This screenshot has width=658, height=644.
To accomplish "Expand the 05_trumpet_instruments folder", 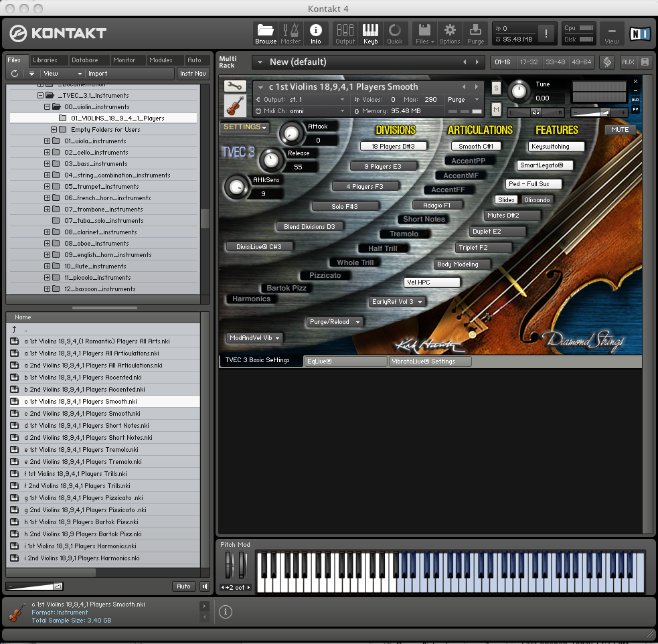I will tap(47, 187).
